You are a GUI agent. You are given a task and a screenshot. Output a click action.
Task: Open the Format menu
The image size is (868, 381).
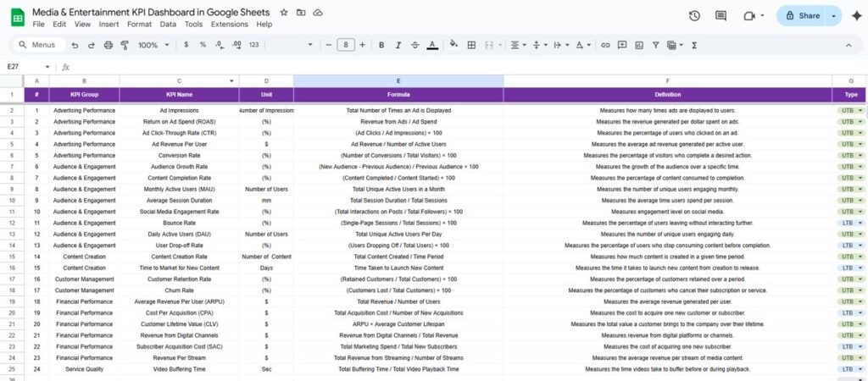(x=140, y=25)
